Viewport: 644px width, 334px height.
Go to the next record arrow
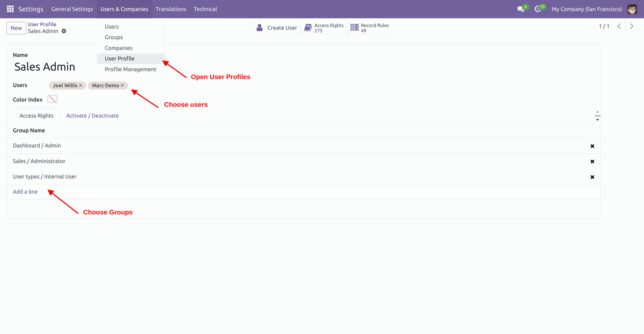[631, 26]
